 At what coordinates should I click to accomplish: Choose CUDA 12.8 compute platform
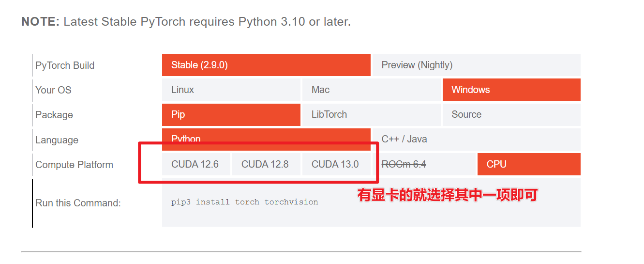(x=265, y=164)
